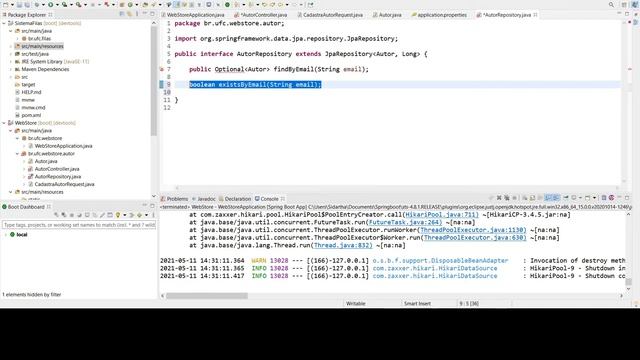Toggle Pin Console in Console toolbar
This screenshot has height=360, width=640.
566,198
